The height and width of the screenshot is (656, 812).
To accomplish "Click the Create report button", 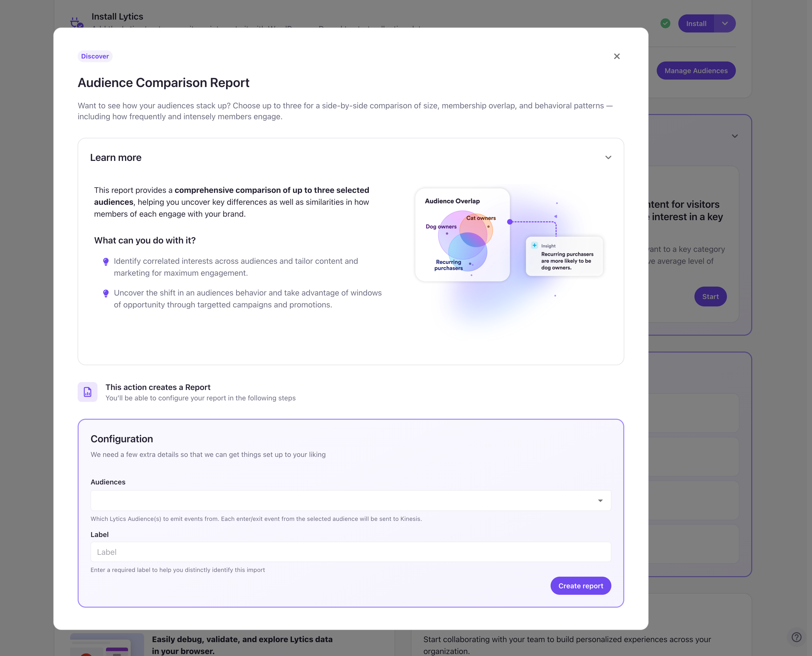I will pos(580,586).
